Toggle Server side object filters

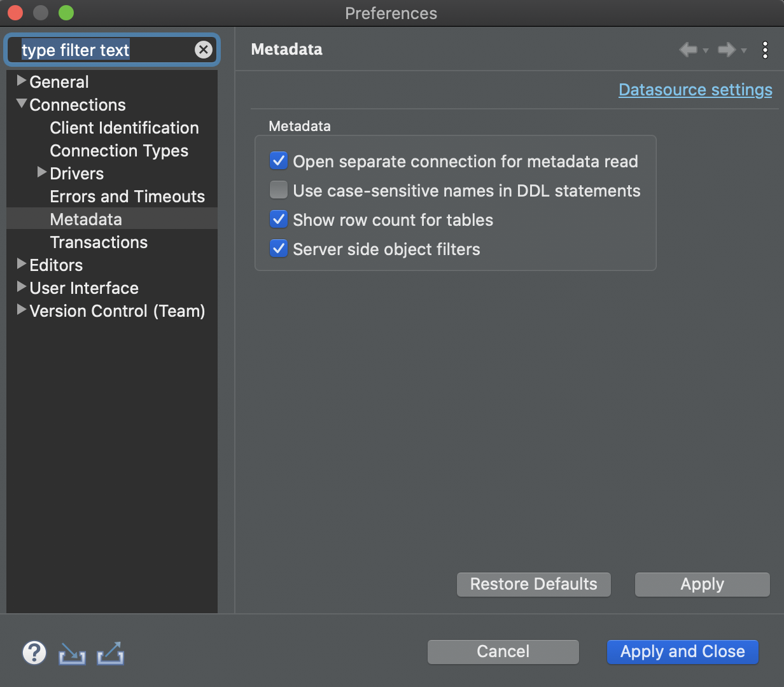(x=278, y=248)
